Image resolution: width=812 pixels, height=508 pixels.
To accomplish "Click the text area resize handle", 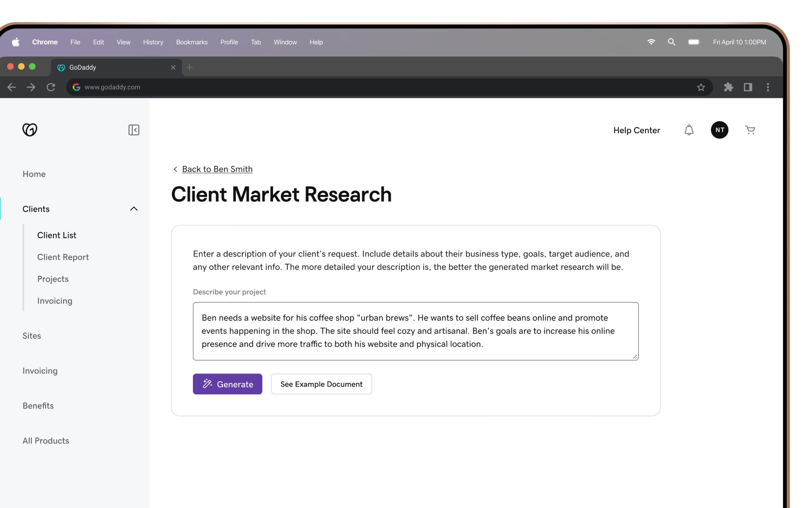I will (634, 356).
